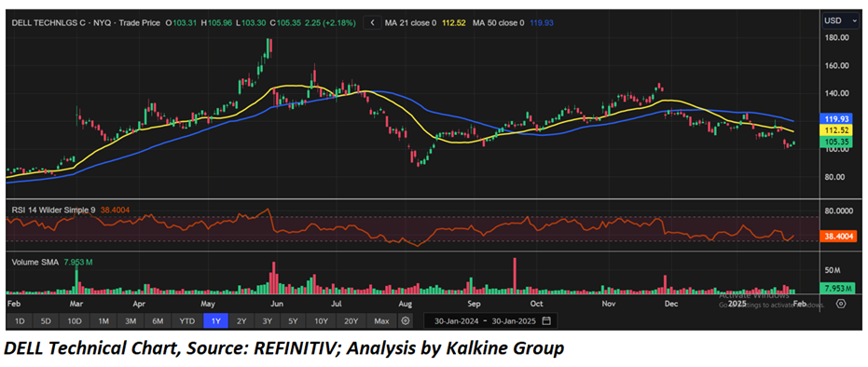Choose the 3M period button
868x367 pixels.
point(131,321)
